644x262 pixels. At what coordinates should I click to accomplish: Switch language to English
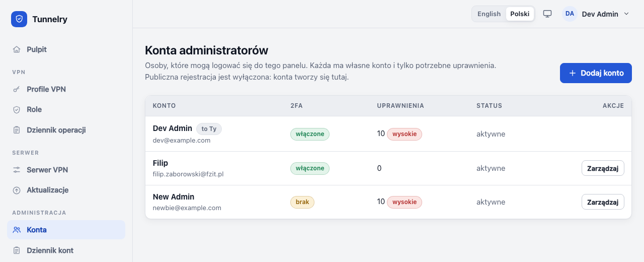click(x=489, y=14)
